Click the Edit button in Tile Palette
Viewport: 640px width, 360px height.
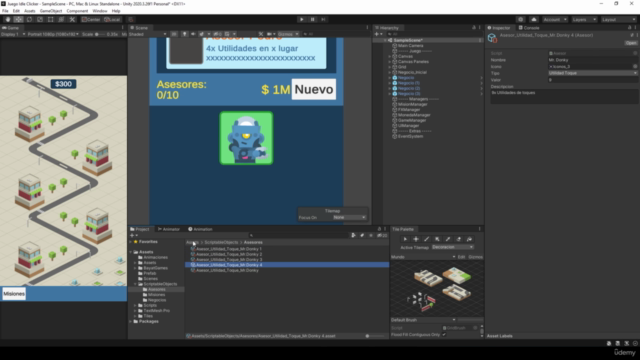point(461,257)
